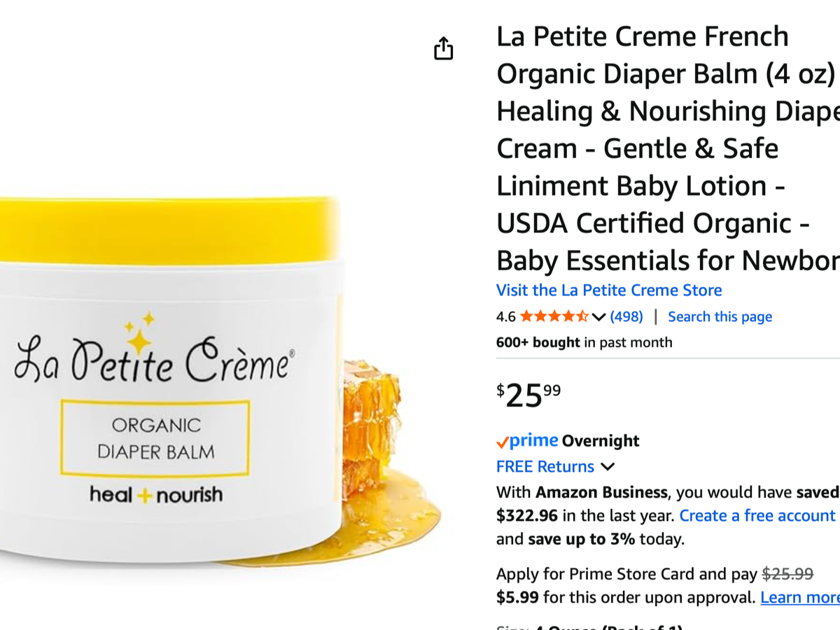Click the $25.99 main price

(528, 395)
